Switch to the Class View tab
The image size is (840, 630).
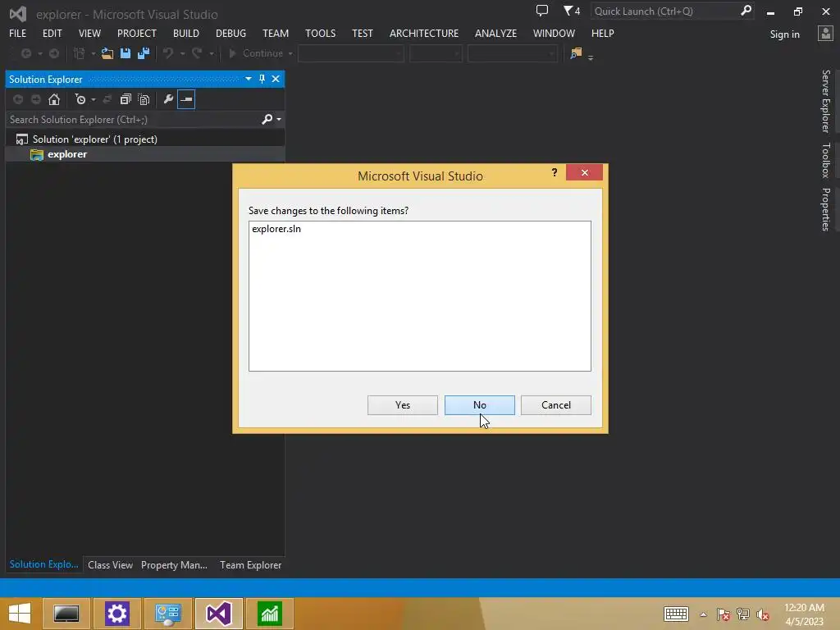click(x=110, y=564)
